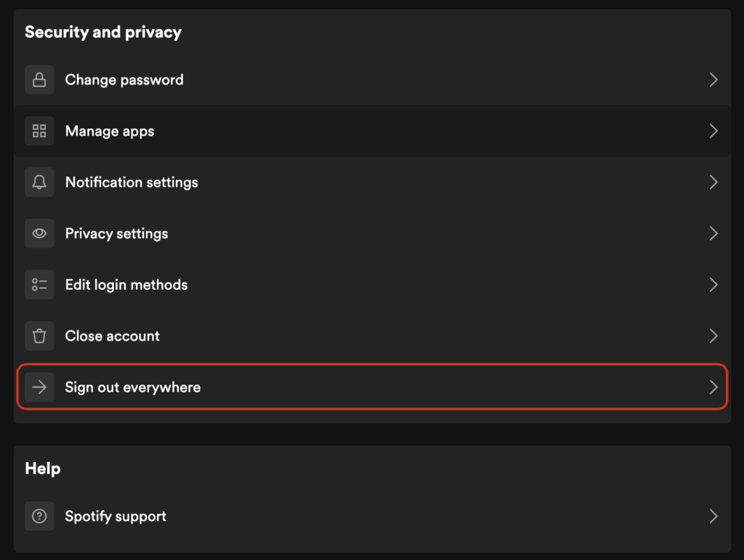
Task: Open Notification settings using its right chevron
Action: [x=713, y=182]
